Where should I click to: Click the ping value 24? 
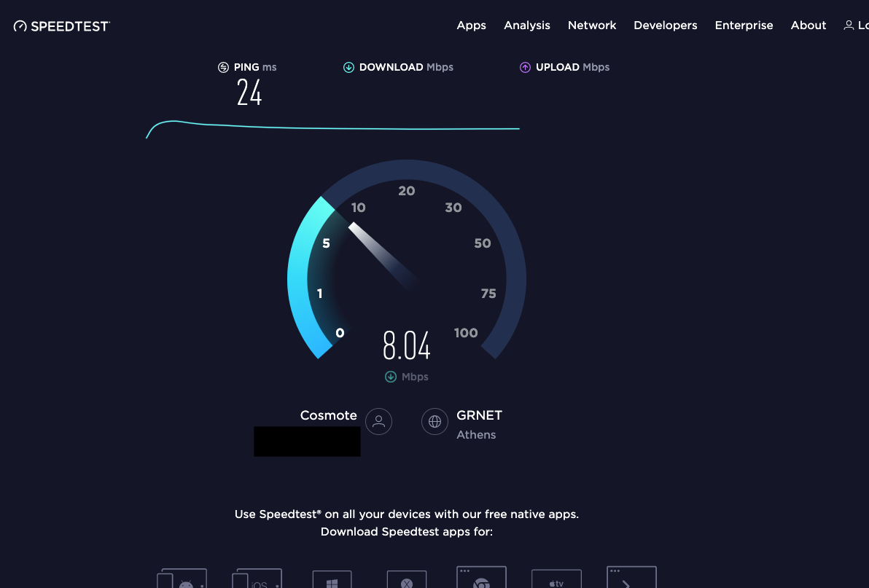[249, 92]
